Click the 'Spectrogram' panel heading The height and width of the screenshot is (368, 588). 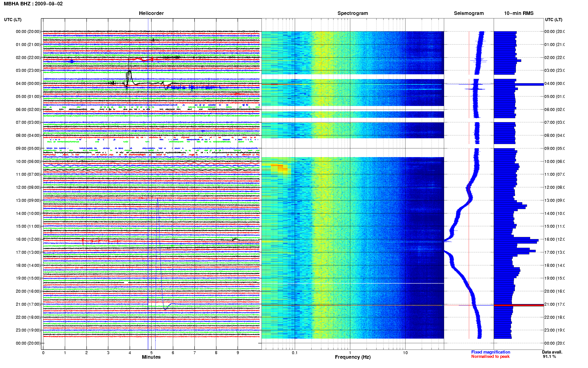353,13
